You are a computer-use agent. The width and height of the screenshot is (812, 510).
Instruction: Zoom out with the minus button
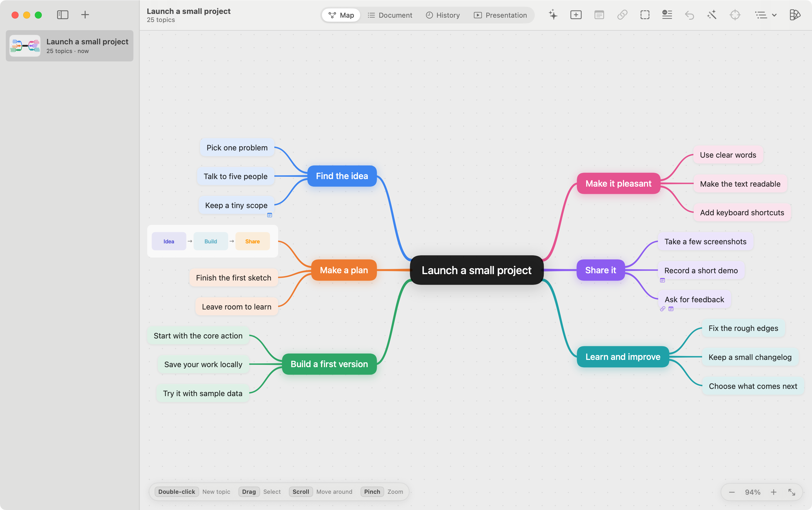pos(732,492)
